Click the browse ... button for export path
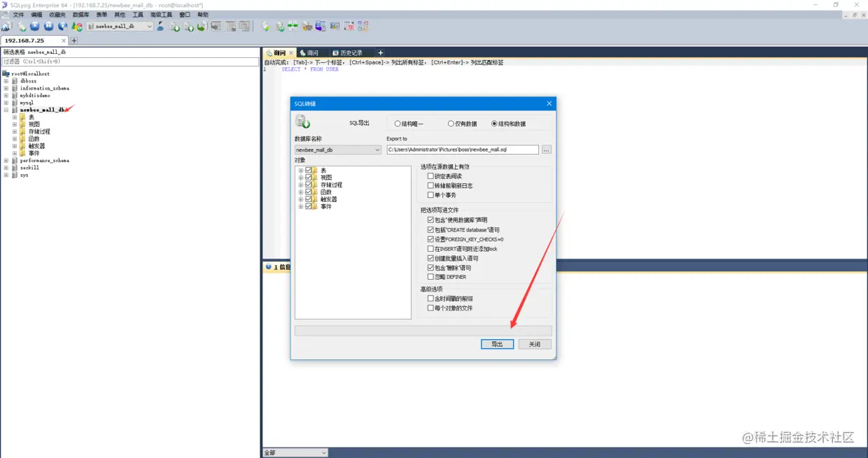868x458 pixels. [547, 150]
